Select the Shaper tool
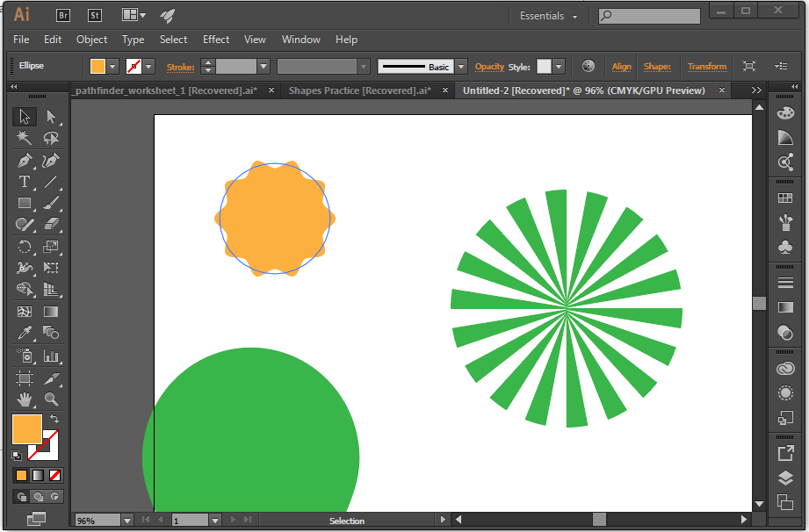The image size is (809, 532). tap(25, 224)
